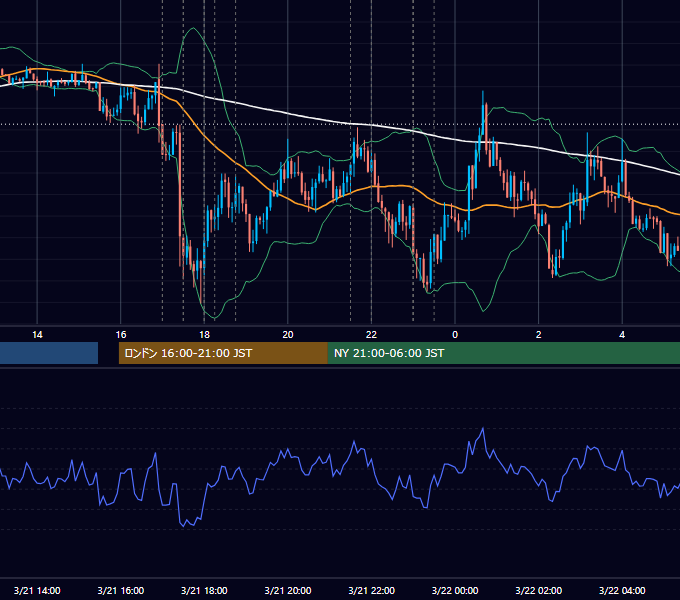
Task: Click the ロンドン 16:00-21:00 JST session bar
Action: click(223, 353)
